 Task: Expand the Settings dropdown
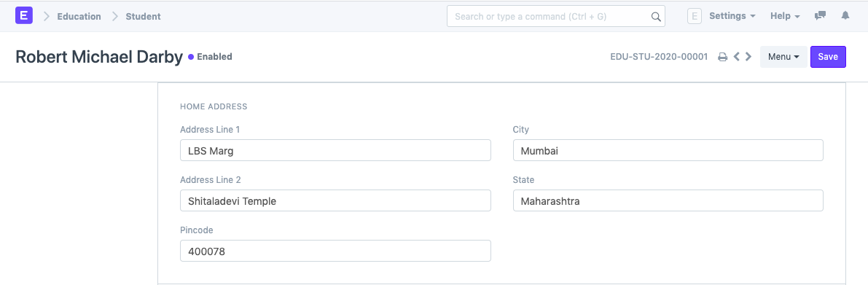(x=732, y=16)
